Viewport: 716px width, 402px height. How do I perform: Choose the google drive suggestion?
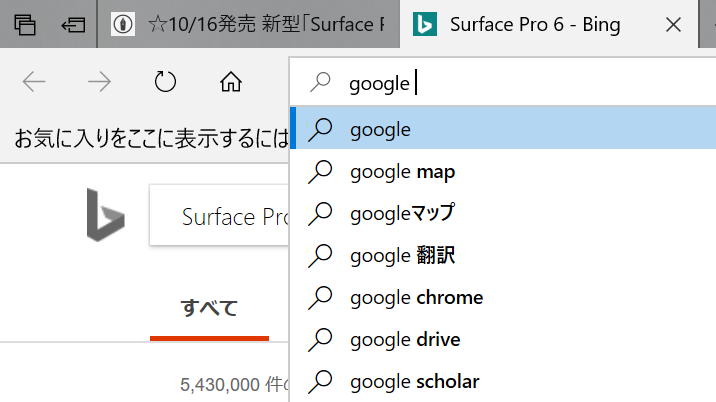point(503,339)
